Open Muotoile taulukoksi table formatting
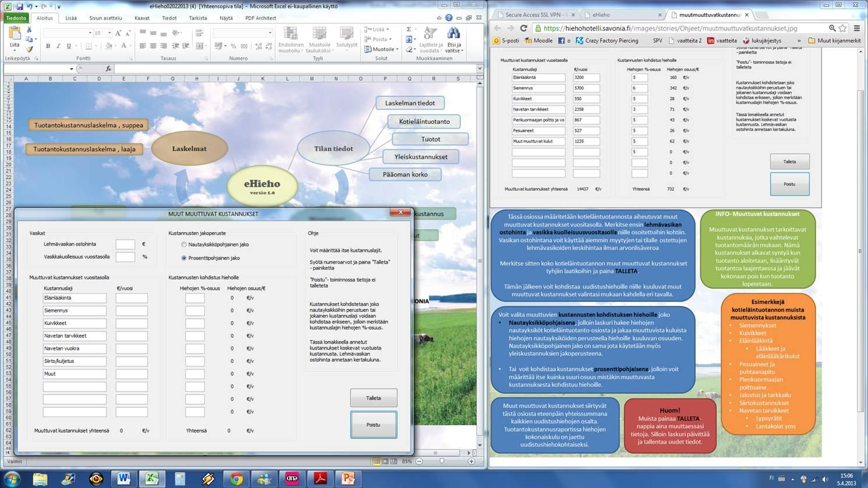The image size is (868, 488). [x=319, y=40]
